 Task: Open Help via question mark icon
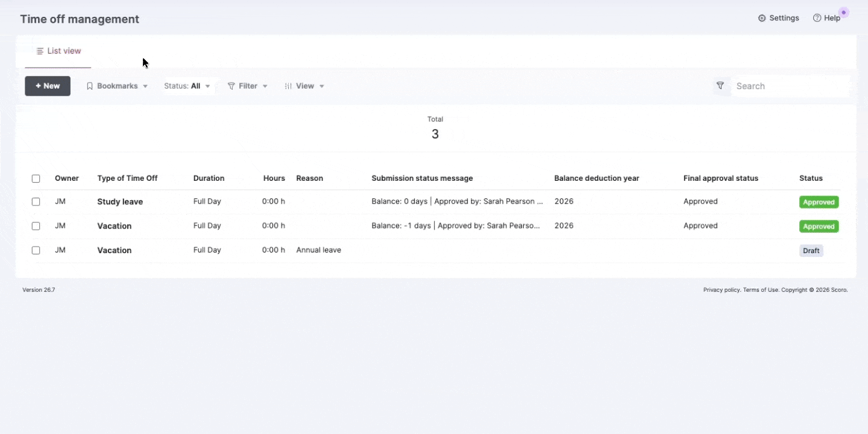(x=817, y=18)
